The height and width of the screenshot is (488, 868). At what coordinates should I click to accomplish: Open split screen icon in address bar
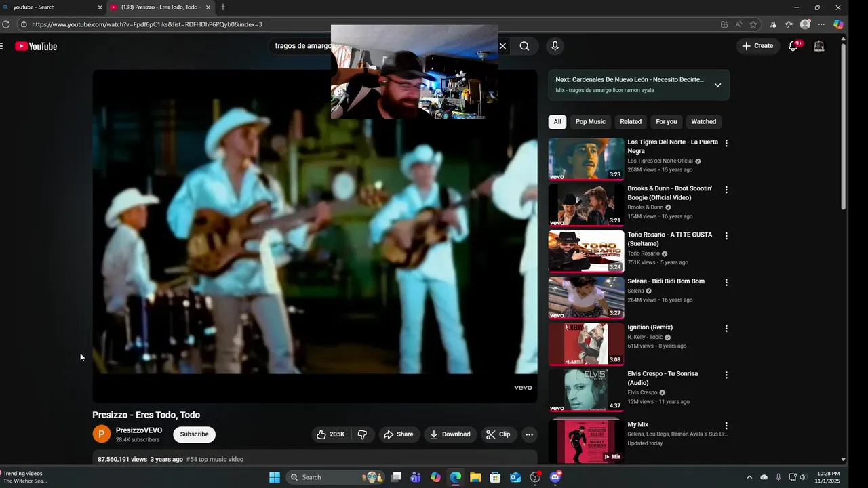[724, 24]
